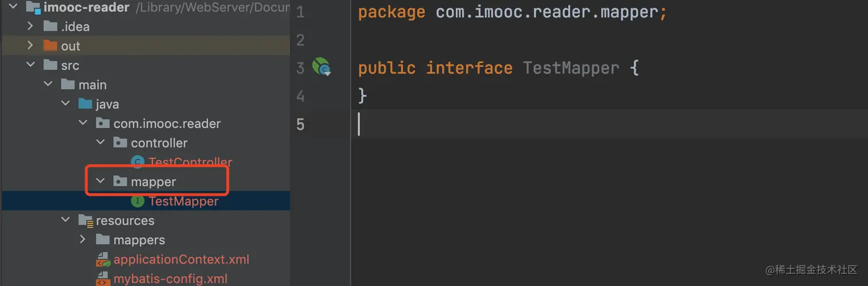Click the TestMapper name in the code

571,68
